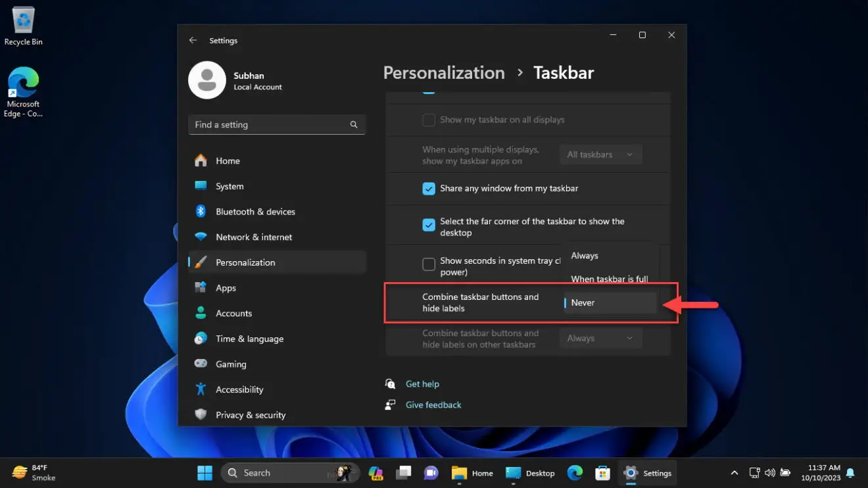Open the Combine buttons on other taskbars dropdown
Image resolution: width=868 pixels, height=488 pixels.
pos(599,337)
